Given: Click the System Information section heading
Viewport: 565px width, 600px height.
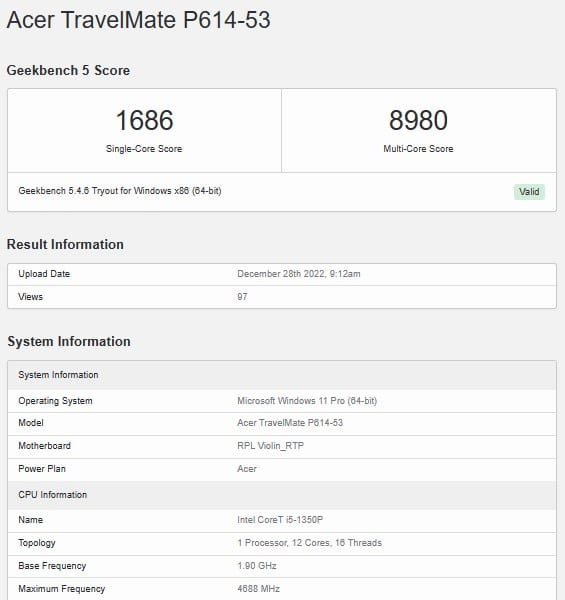Looking at the screenshot, I should click(69, 341).
